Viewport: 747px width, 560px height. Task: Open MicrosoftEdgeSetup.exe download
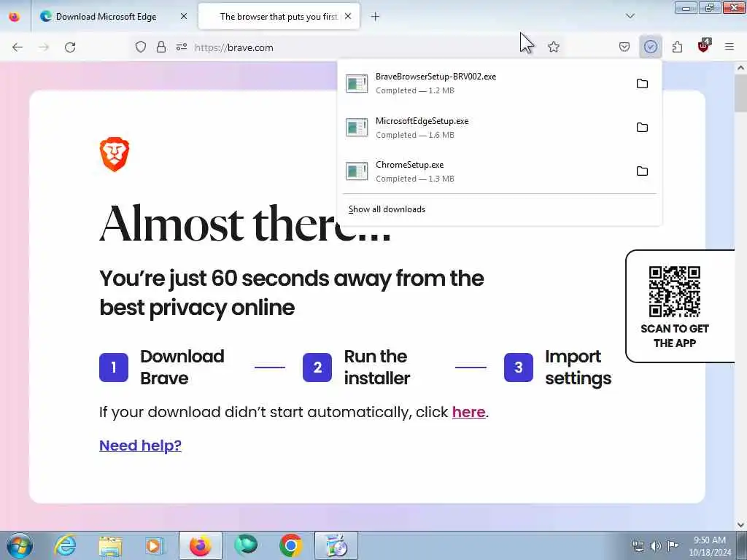[484, 128]
